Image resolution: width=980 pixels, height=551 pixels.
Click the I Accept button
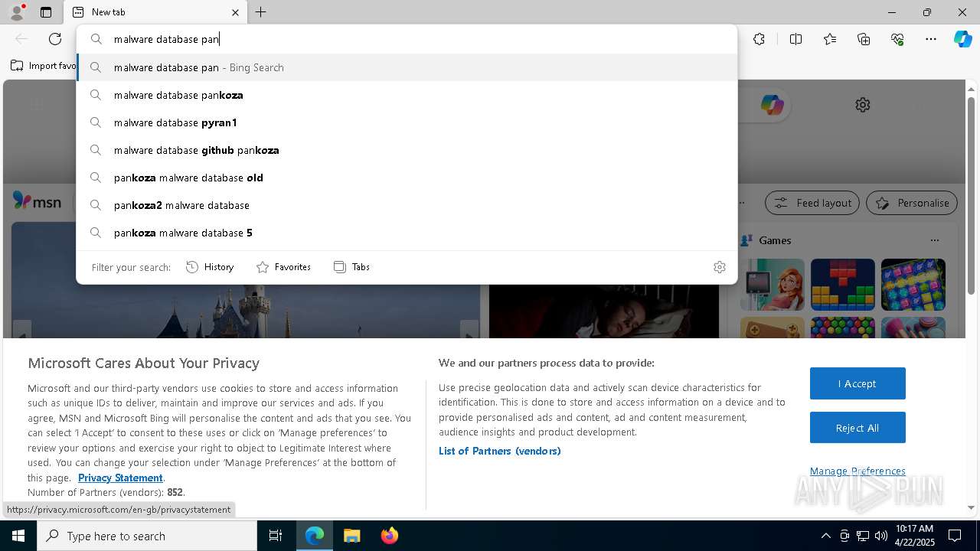click(x=857, y=383)
